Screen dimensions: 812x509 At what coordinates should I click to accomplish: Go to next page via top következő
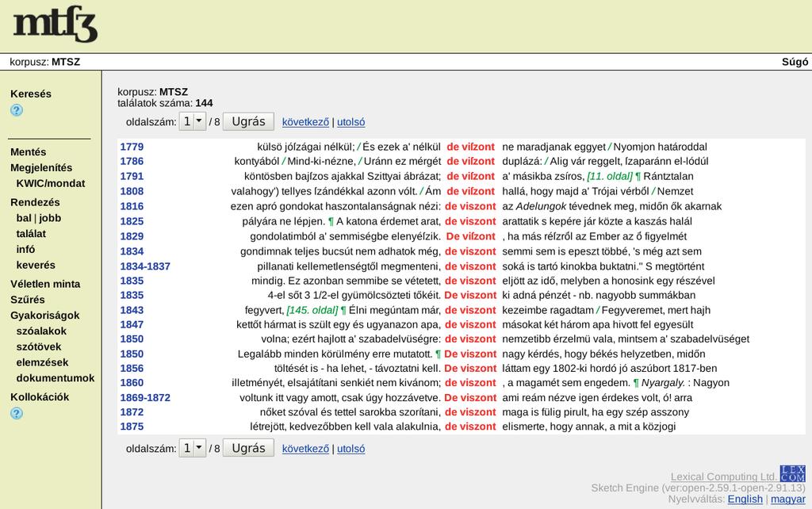point(305,122)
